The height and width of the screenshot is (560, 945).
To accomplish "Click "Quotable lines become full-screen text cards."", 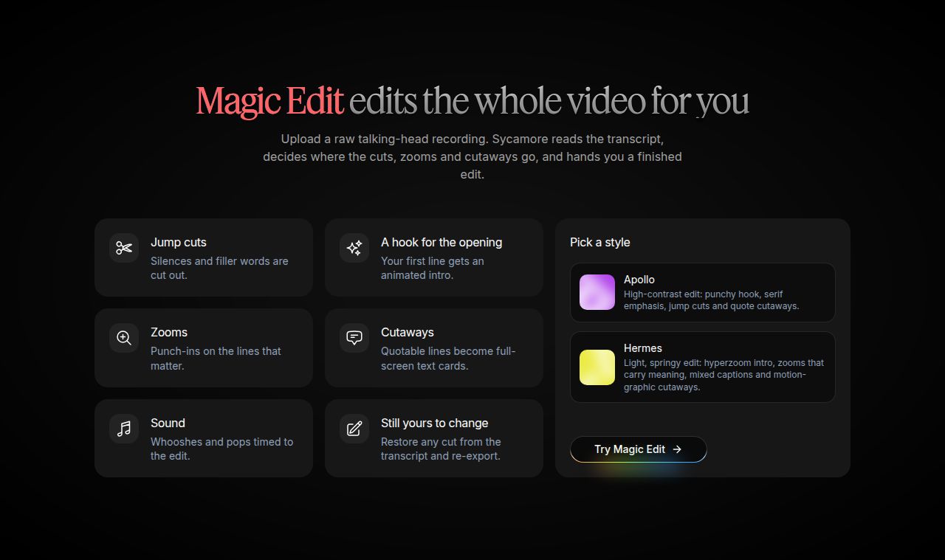I will [448, 359].
